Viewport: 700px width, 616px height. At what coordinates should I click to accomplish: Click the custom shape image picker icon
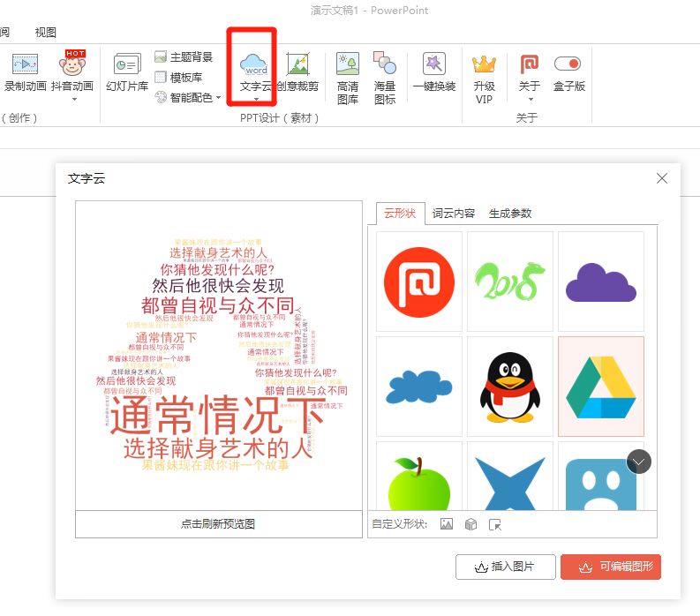(447, 524)
